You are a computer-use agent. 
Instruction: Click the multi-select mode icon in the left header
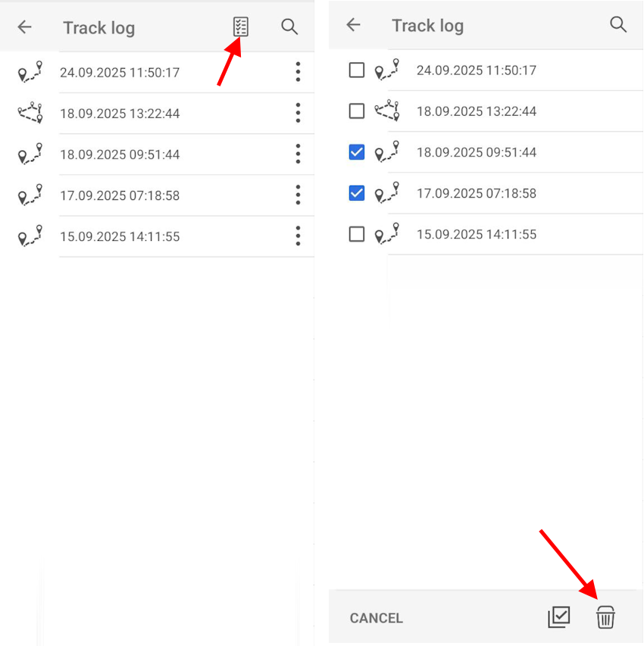click(x=240, y=27)
